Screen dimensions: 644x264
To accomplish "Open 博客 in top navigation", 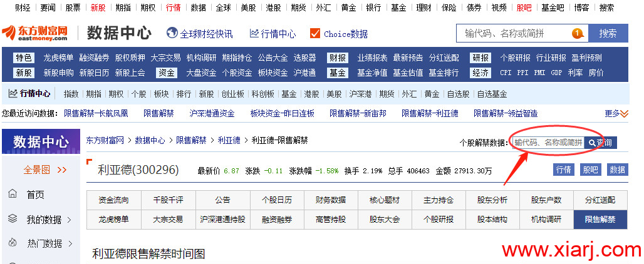I will pyautogui.click(x=581, y=8).
